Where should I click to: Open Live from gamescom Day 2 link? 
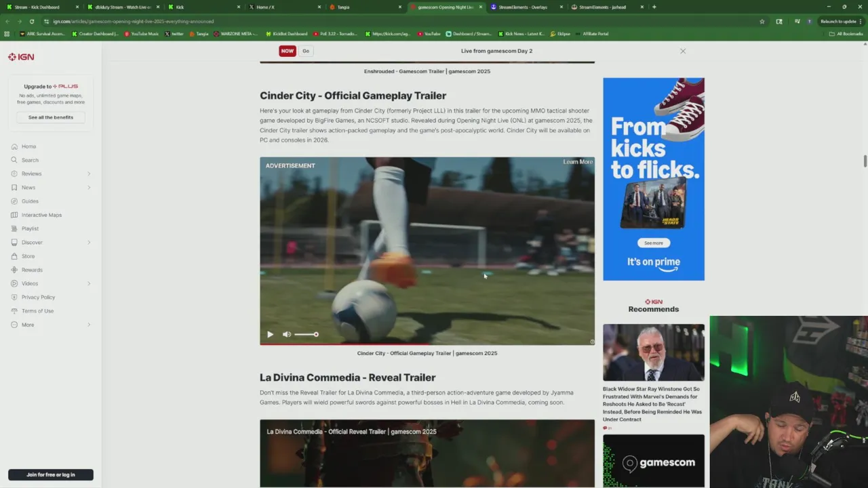pyautogui.click(x=496, y=51)
